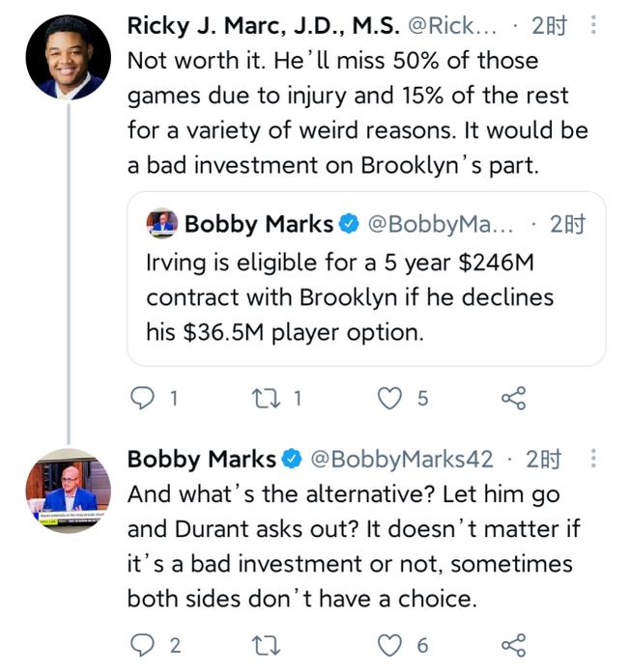Open more options for Bobby Marks' reply
The height and width of the screenshot is (672, 629).
pos(592,459)
